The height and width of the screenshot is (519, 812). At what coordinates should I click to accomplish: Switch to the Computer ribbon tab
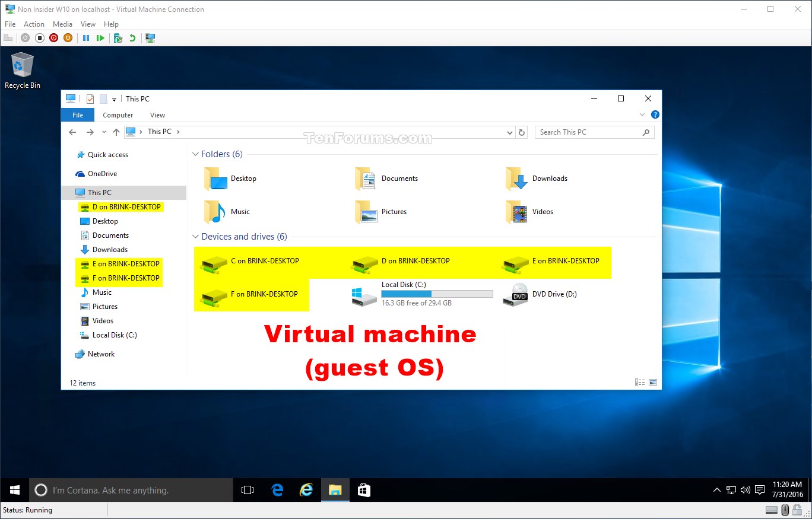point(118,114)
